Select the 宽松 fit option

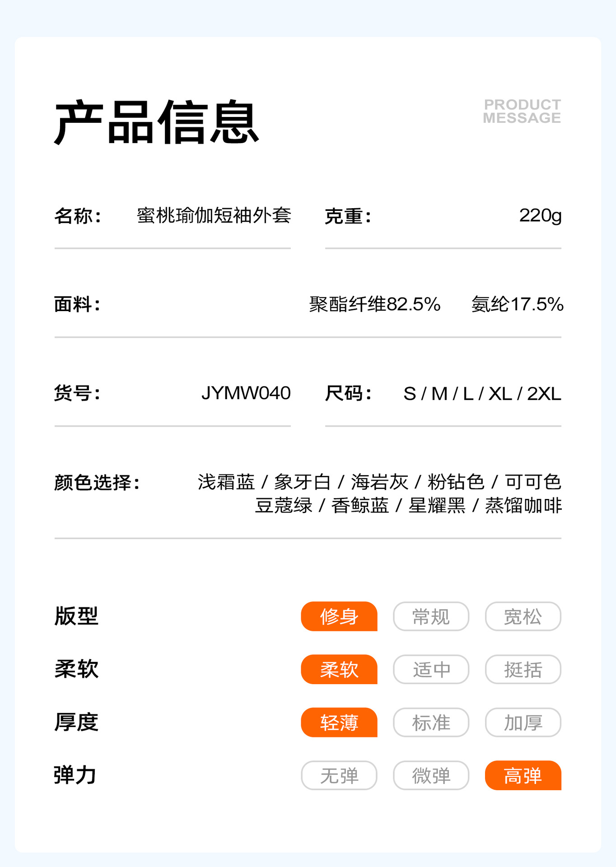[523, 616]
